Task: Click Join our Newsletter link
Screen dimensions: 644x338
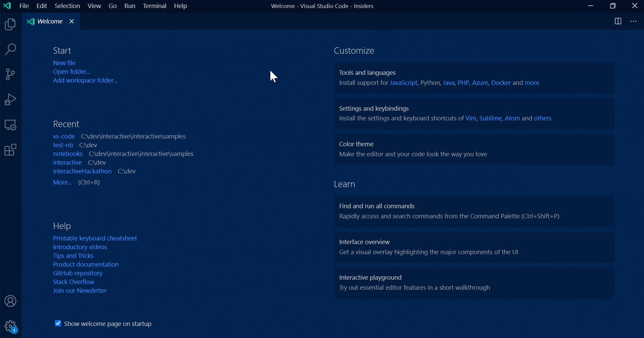Action: [80, 291]
